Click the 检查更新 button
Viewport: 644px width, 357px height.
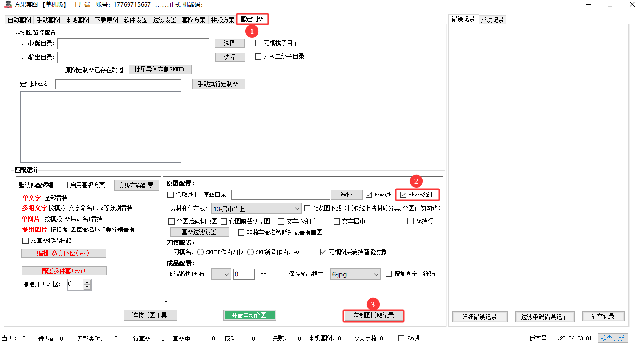(613, 338)
